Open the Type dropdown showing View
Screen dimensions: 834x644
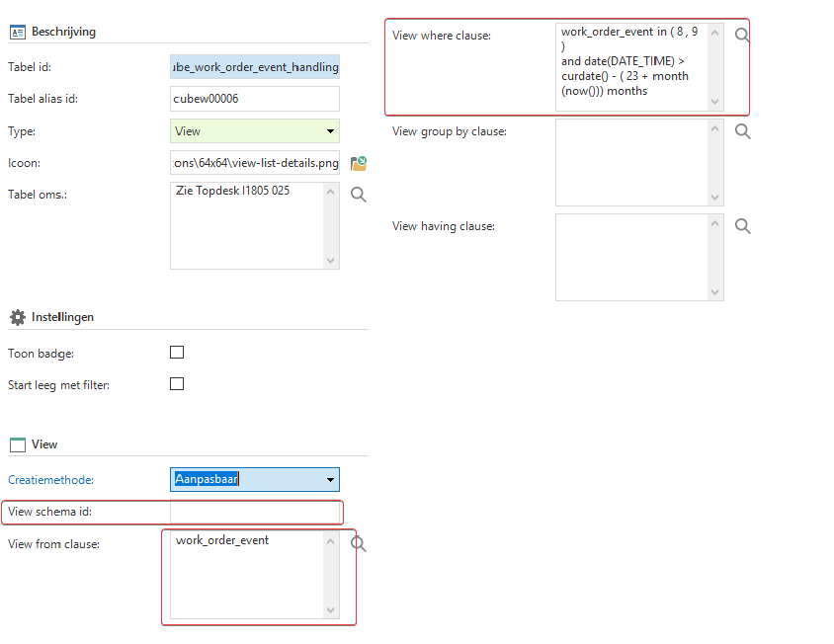click(255, 131)
